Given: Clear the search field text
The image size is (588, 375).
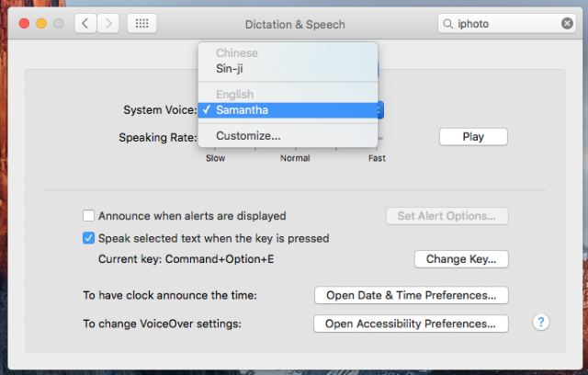Looking at the screenshot, I should coord(568,23).
